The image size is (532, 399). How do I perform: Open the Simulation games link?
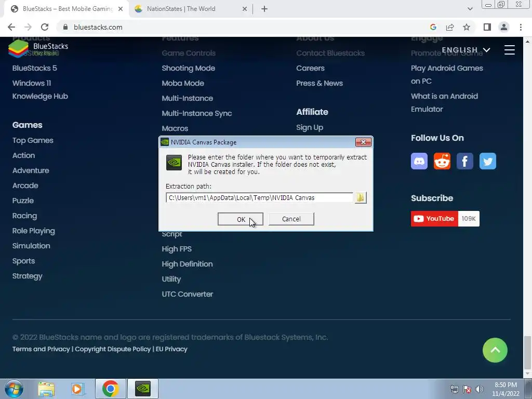pos(31,246)
